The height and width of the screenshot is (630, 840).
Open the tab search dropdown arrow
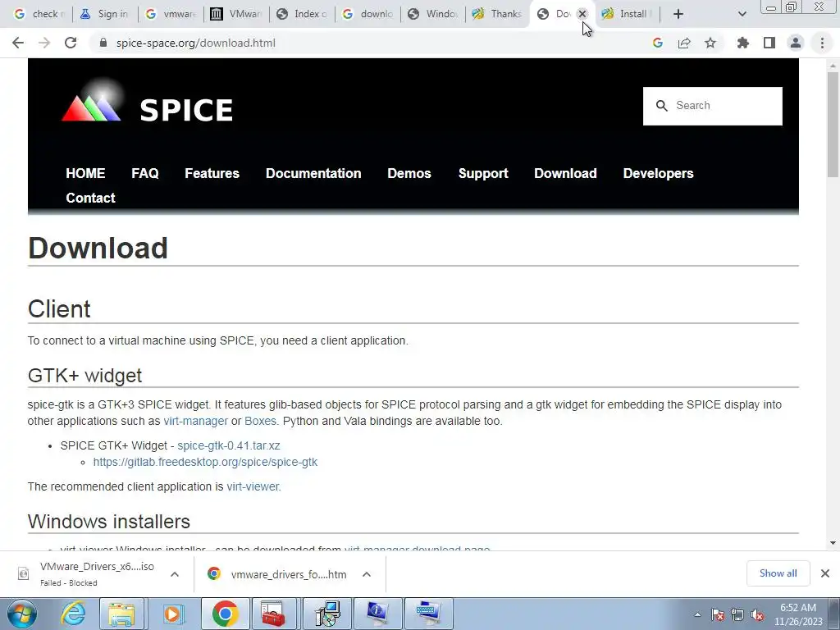tap(742, 14)
